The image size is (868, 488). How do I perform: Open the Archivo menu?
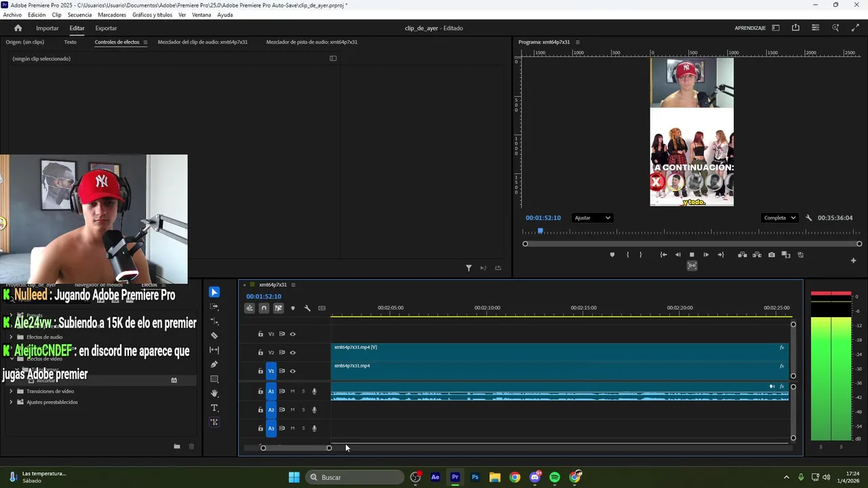click(x=12, y=14)
